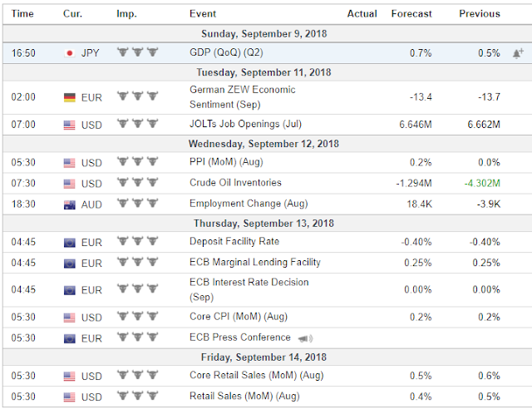Click the US flag in the PPI row
532x409 pixels.
[x=70, y=163]
